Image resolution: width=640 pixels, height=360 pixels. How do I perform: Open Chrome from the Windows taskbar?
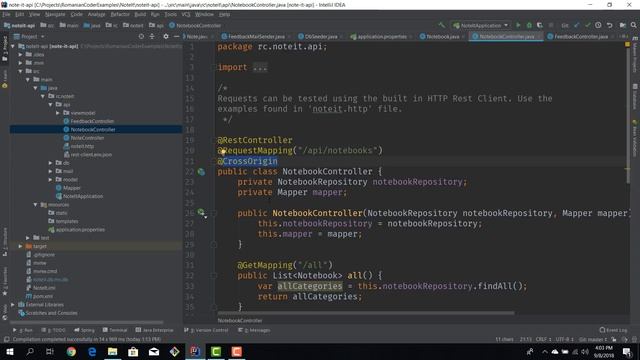(x=71, y=351)
